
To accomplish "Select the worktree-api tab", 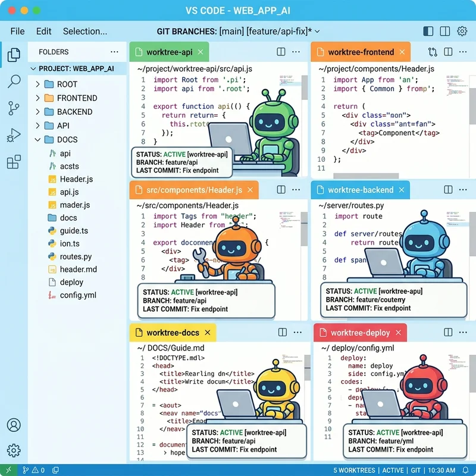I will 169,52.
